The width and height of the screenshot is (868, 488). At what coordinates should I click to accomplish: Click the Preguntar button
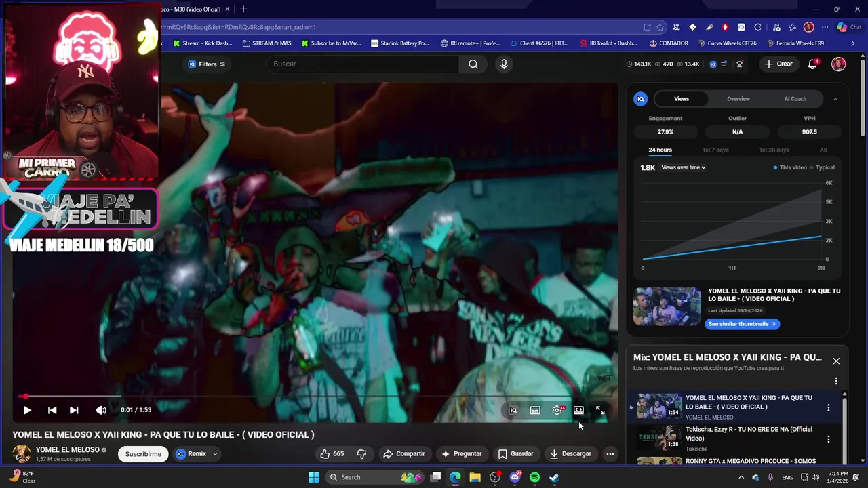click(462, 453)
